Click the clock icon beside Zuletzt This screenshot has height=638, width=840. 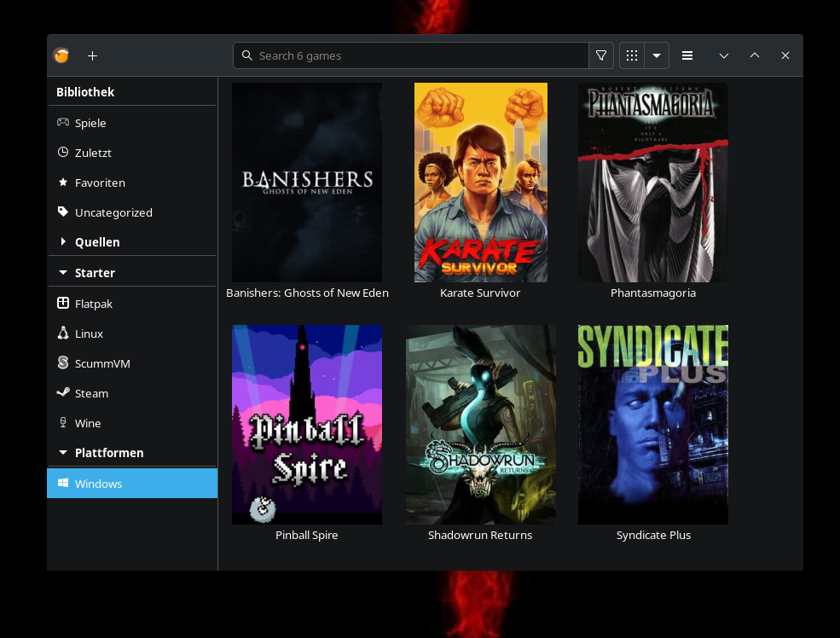click(x=62, y=152)
